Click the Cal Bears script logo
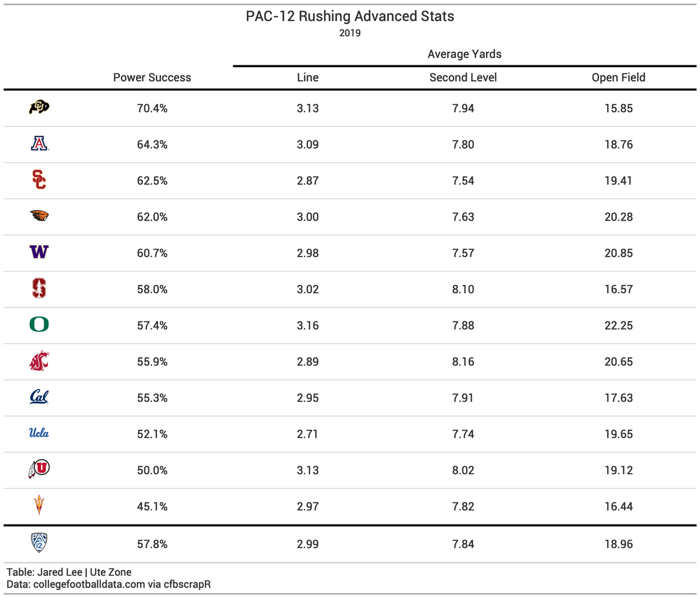This screenshot has height=598, width=700. 39,397
